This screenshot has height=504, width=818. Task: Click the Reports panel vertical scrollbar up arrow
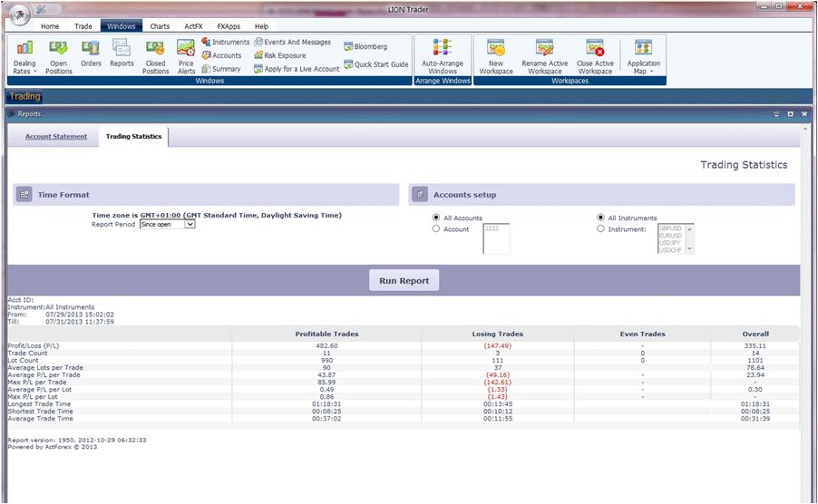[x=806, y=128]
